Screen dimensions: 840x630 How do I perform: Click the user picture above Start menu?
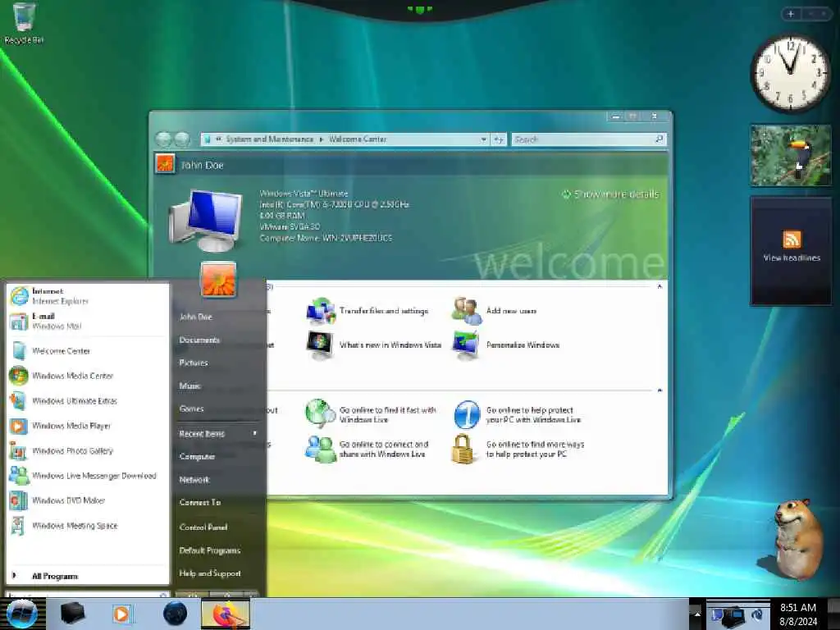218,279
